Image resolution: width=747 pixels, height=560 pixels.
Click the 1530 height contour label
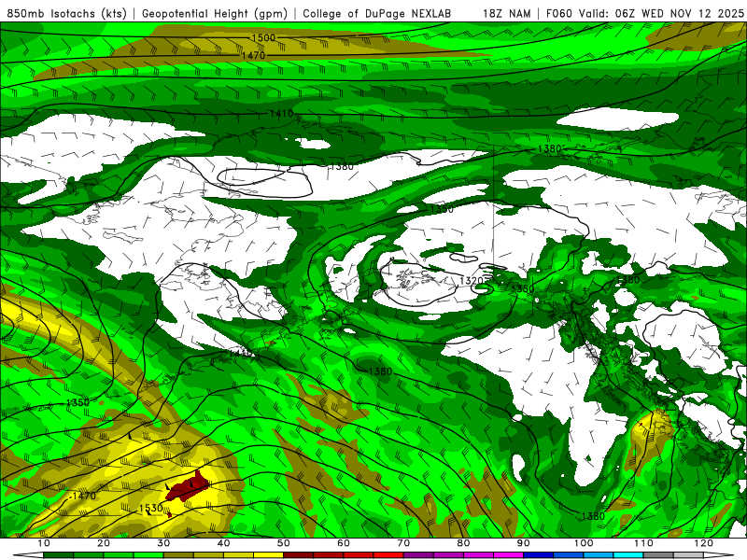[151, 509]
